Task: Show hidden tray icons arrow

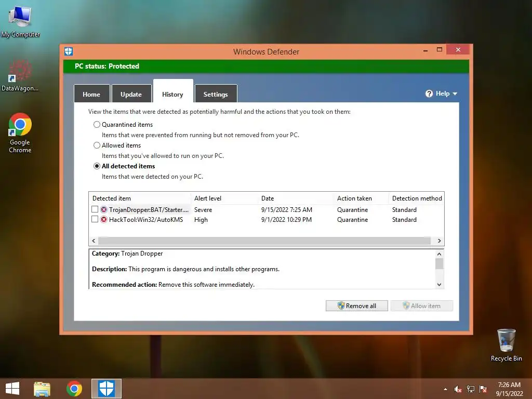Action: point(445,389)
